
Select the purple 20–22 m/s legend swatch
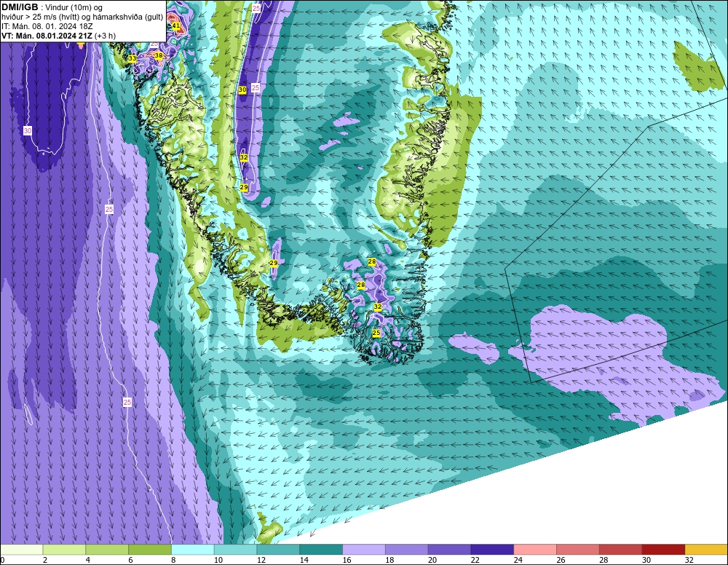449,550
